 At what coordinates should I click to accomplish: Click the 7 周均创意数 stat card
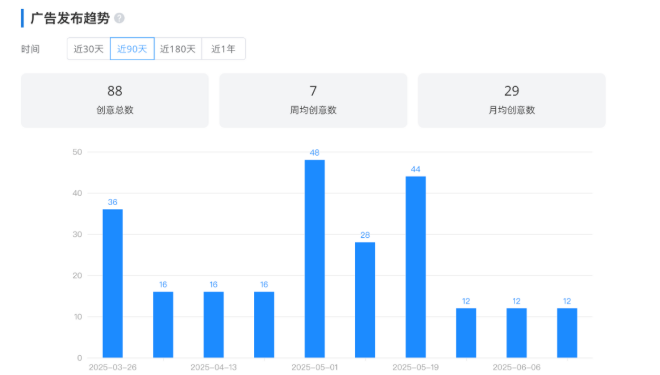click(313, 100)
